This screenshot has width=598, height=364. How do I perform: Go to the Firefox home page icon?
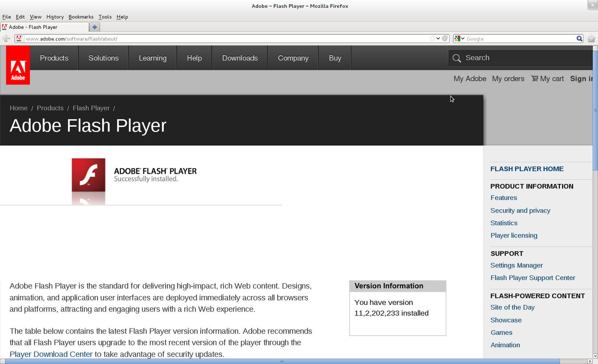[x=591, y=38]
